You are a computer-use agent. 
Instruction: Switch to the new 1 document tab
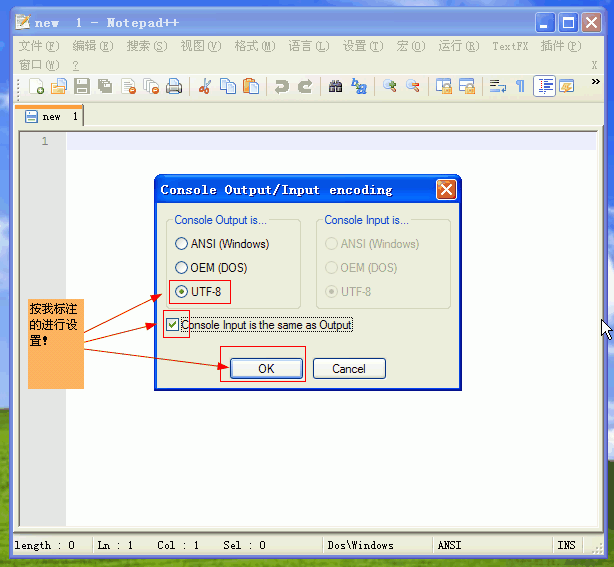tap(49, 116)
